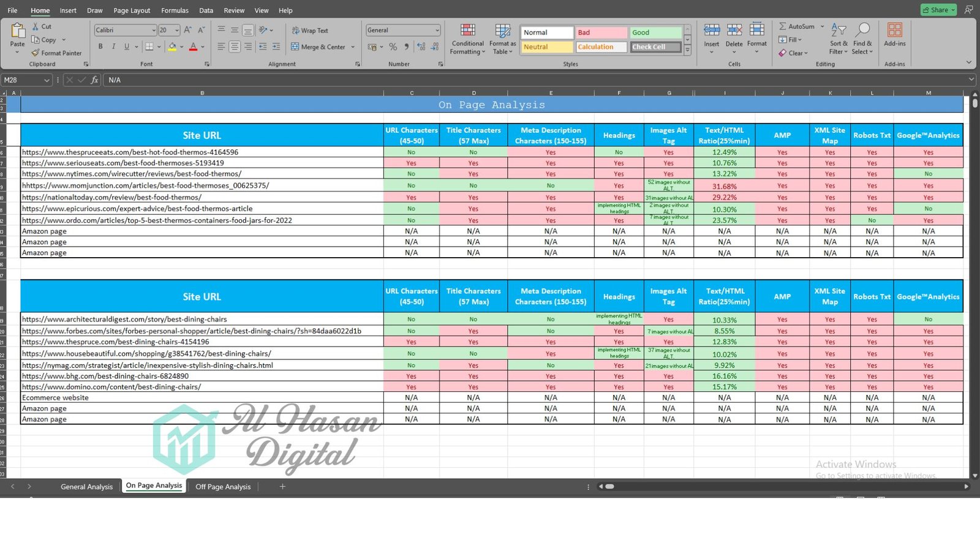
Task: Click the AutoSum button
Action: tap(797, 27)
